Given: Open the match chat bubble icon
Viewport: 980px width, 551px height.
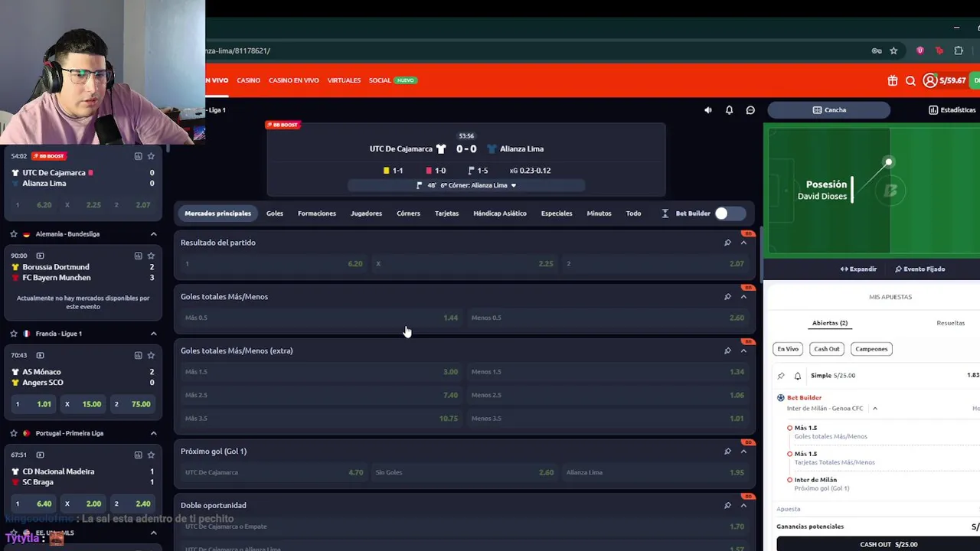Looking at the screenshot, I should (x=750, y=110).
